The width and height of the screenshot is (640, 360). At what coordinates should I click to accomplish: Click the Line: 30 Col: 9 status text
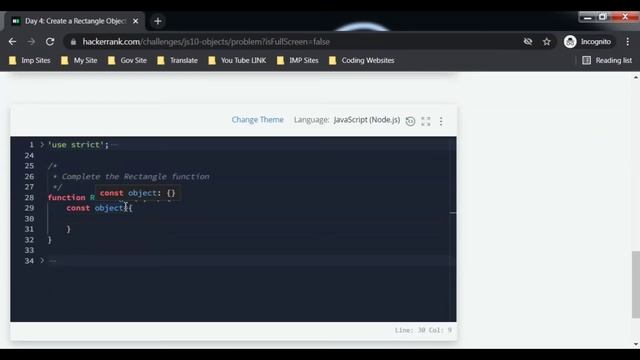(x=423, y=330)
